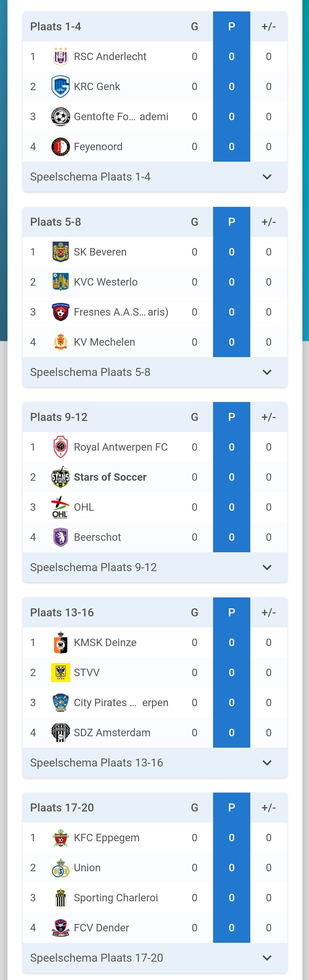The width and height of the screenshot is (309, 980).
Task: Expand Speelschema Plaats 9-12 chevron
Action: 267,567
